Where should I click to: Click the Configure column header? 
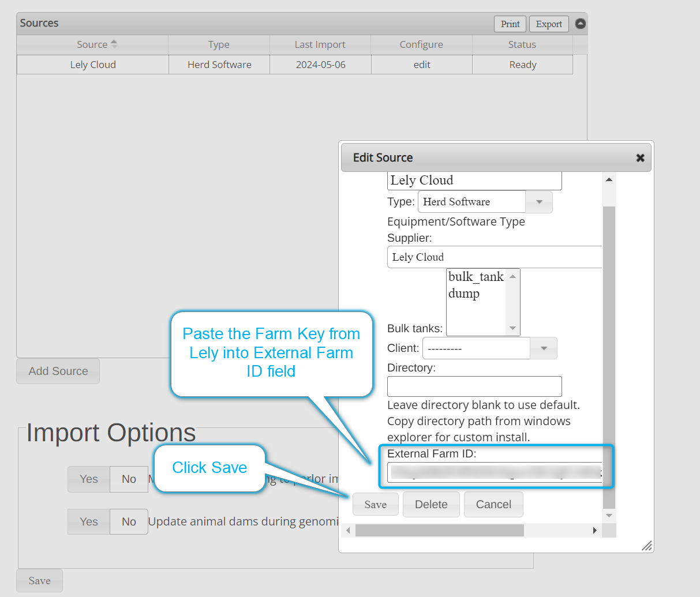pyautogui.click(x=421, y=44)
